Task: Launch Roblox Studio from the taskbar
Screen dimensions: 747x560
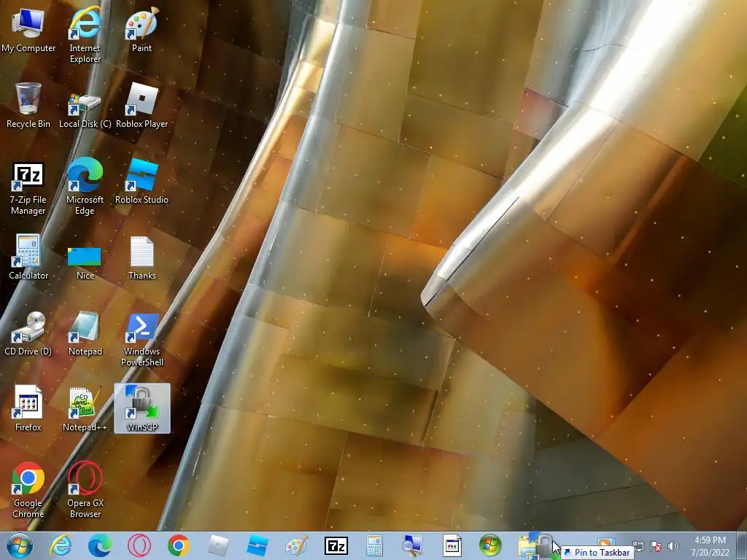Action: click(x=258, y=545)
